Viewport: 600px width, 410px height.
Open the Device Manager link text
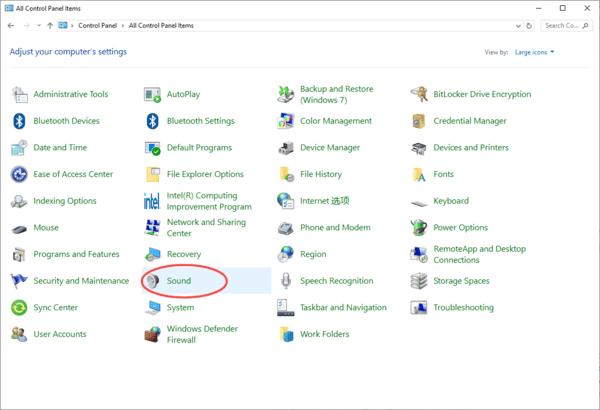[x=330, y=148]
